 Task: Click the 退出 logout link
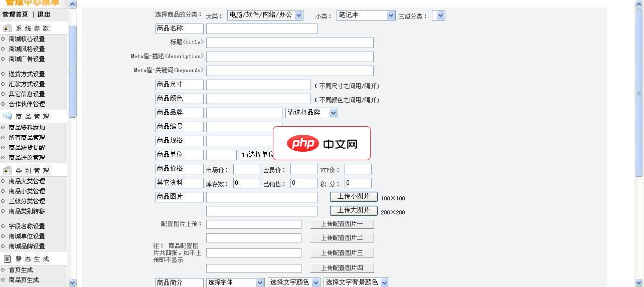click(44, 15)
